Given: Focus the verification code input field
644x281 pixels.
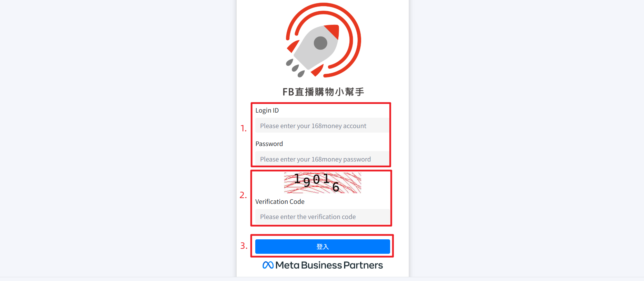Looking at the screenshot, I should (x=322, y=217).
